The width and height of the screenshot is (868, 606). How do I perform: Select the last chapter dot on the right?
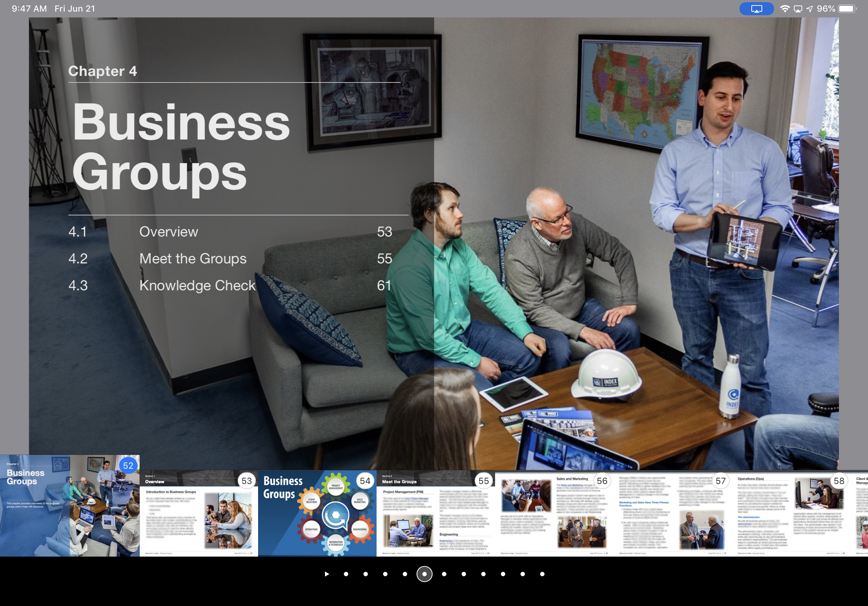pos(542,574)
